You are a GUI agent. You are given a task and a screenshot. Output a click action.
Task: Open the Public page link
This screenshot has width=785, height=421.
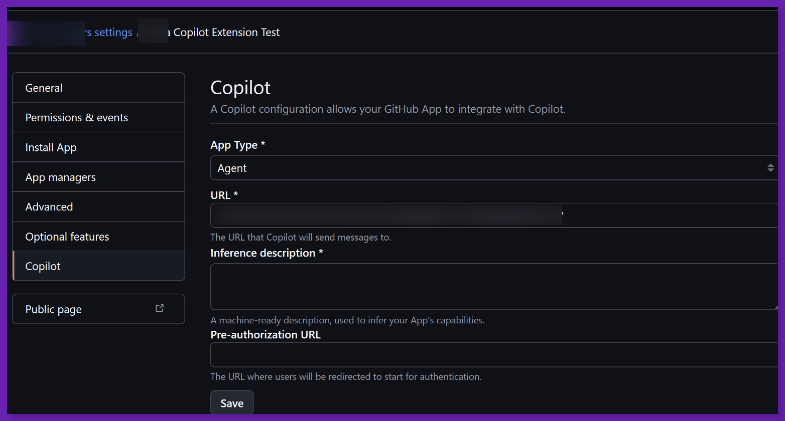[x=54, y=310]
